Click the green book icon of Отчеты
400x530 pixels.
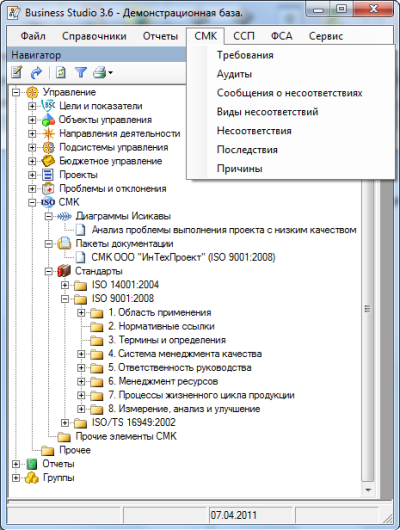click(32, 464)
